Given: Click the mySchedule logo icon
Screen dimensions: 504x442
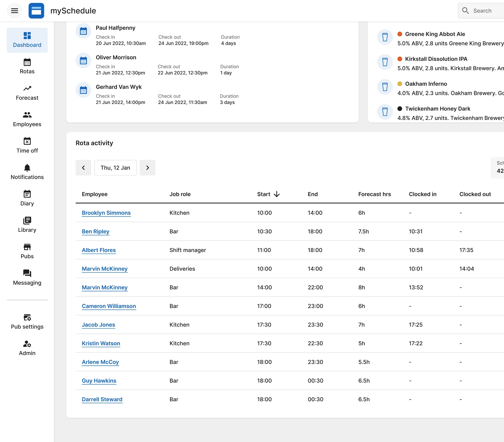Looking at the screenshot, I should tap(36, 11).
